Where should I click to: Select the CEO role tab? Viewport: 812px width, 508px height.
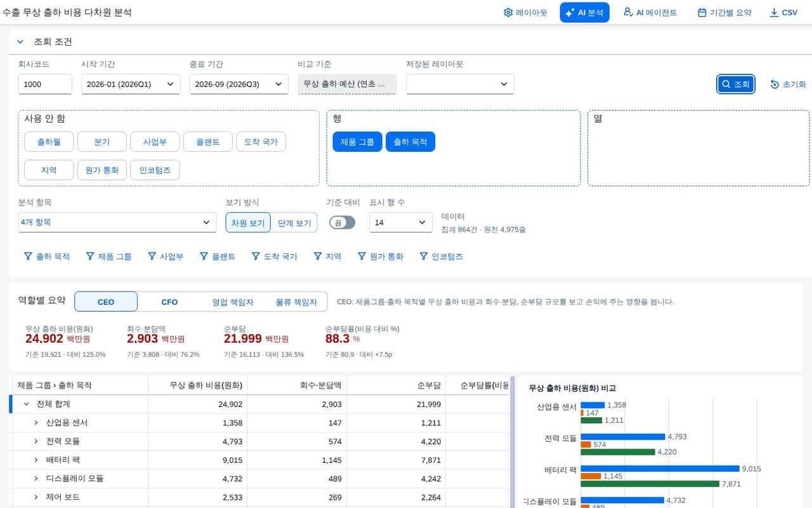click(x=106, y=302)
